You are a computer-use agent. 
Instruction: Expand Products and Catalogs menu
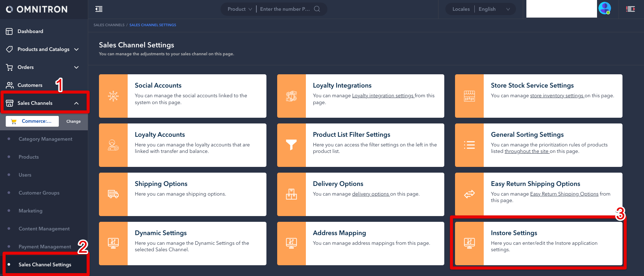coord(76,49)
